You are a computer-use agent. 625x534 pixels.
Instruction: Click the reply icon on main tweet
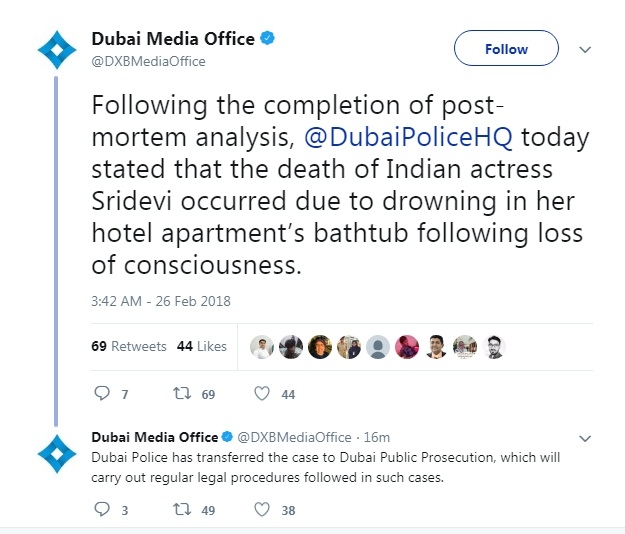(x=102, y=393)
